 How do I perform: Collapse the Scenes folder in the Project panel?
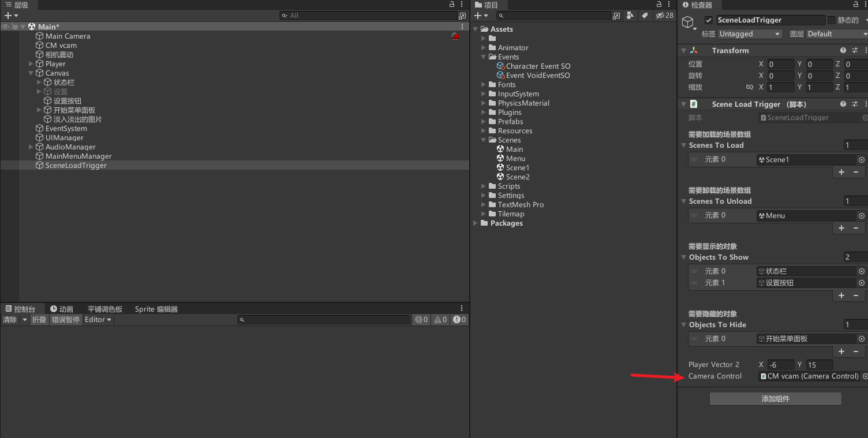click(x=484, y=140)
